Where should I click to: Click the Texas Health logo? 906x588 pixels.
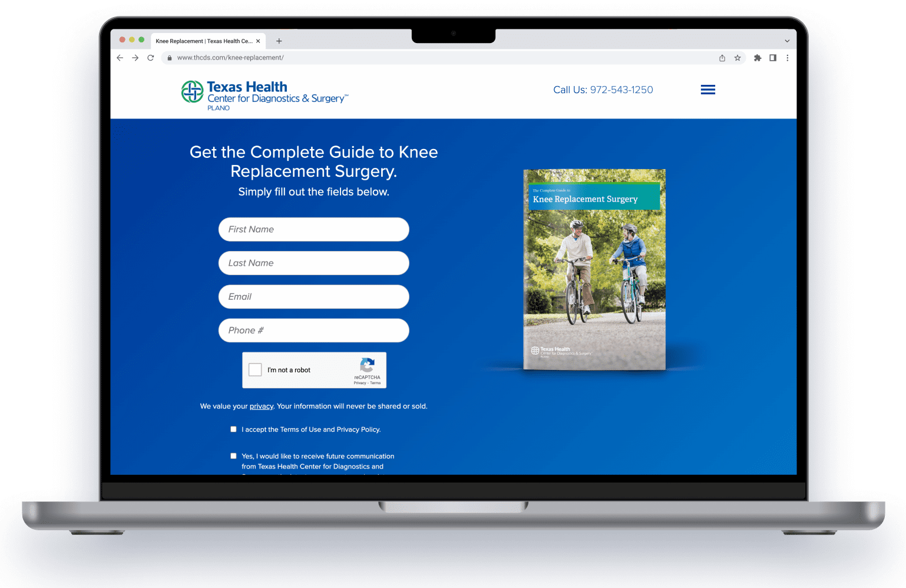coord(264,94)
